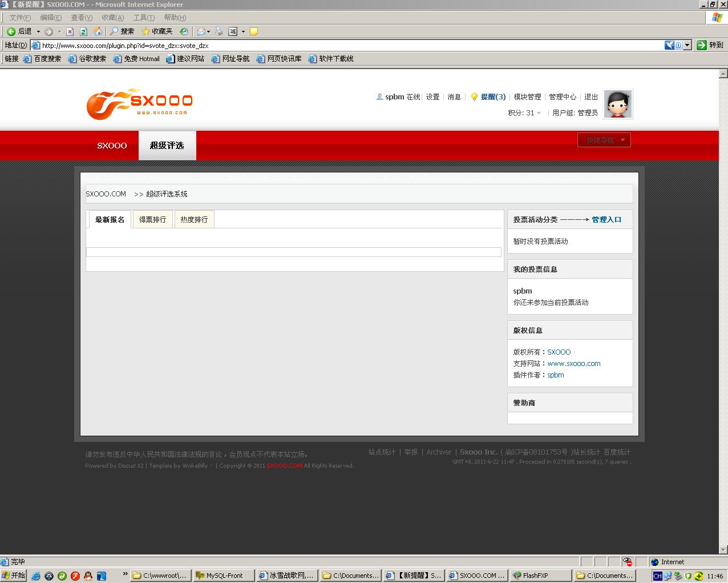
Task: Click the CH language indicator in tray
Action: tap(657, 576)
